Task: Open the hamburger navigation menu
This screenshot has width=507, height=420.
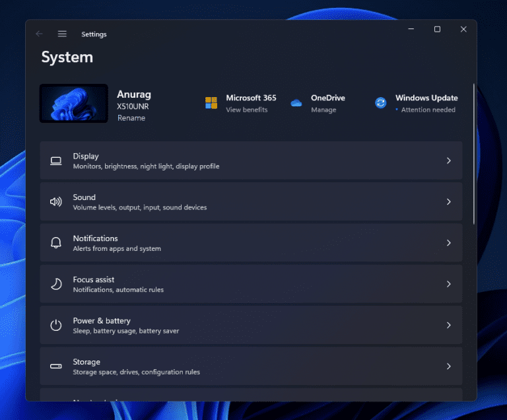Action: point(62,34)
